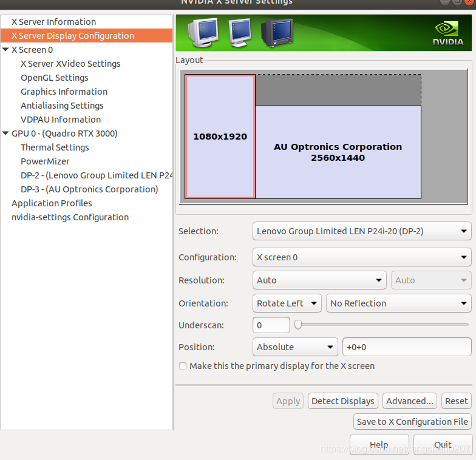
Task: Open X Server Information page
Action: pos(53,22)
